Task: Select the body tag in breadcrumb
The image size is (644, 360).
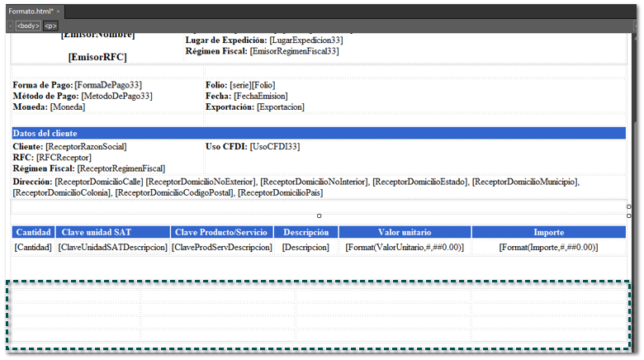Action: click(27, 26)
